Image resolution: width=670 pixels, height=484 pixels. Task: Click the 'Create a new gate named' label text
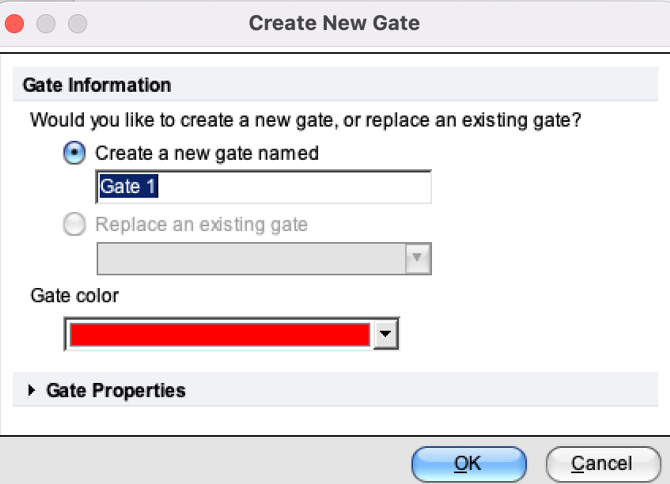[207, 154]
